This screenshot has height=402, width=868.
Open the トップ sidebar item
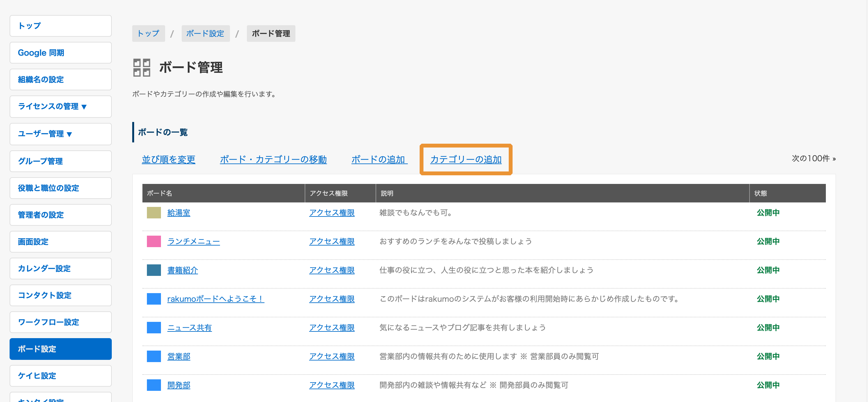[61, 26]
